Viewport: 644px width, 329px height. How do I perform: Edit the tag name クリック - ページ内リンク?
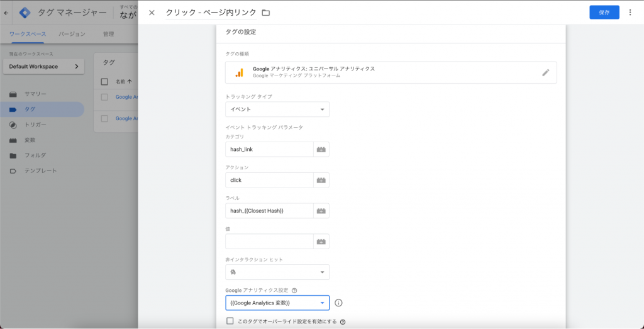pos(211,13)
